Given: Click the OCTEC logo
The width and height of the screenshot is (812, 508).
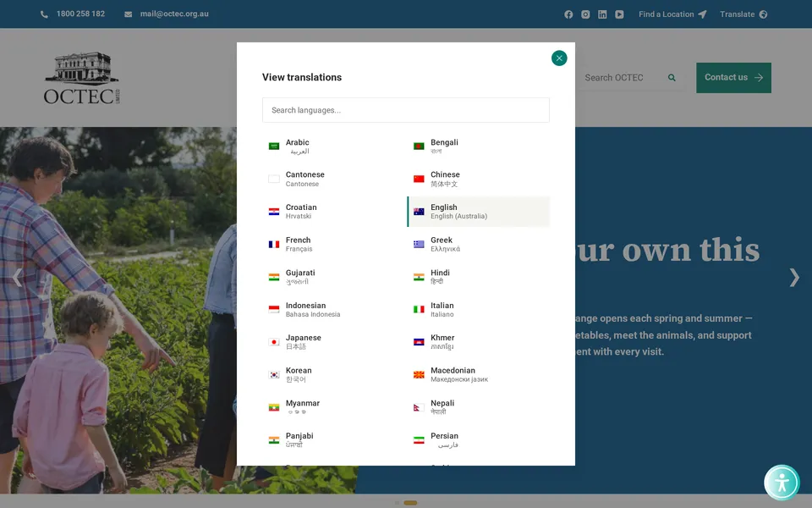Looking at the screenshot, I should point(82,78).
